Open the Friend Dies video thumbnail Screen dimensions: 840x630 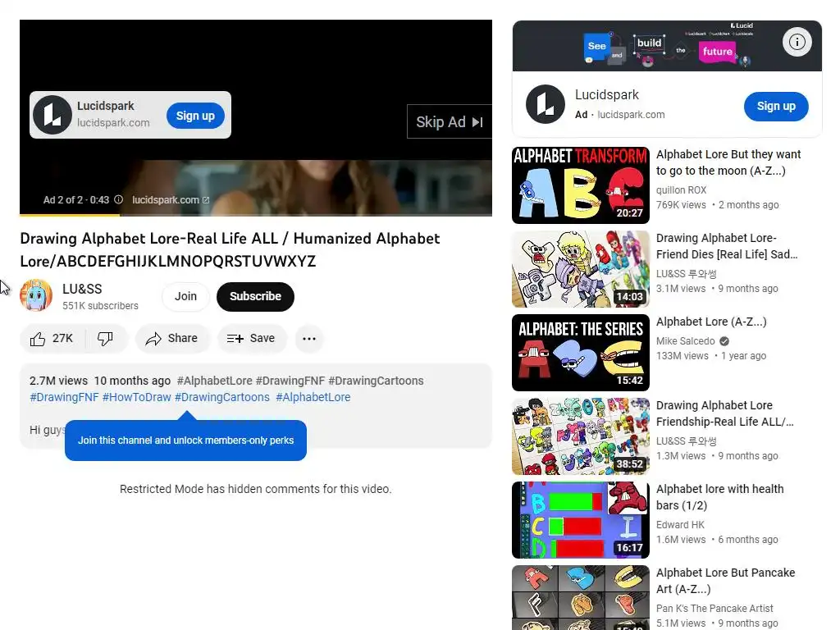(x=581, y=269)
